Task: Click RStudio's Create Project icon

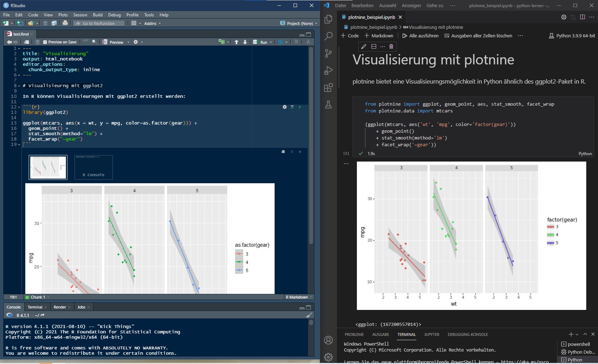Action: [20, 23]
